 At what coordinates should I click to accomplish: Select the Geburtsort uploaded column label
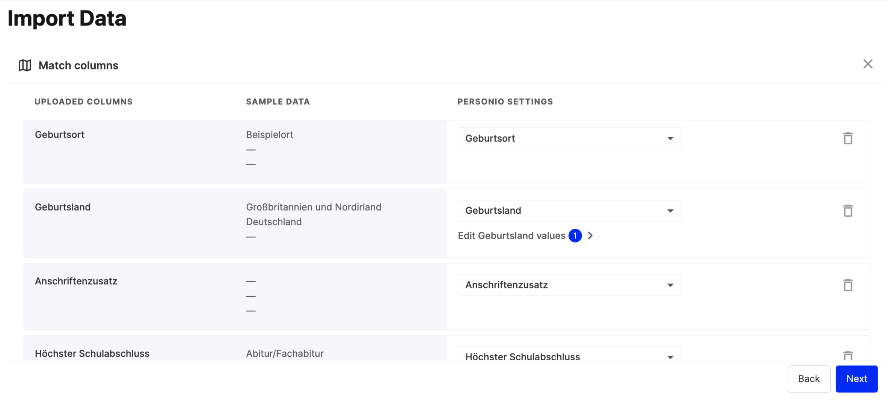pyautogui.click(x=60, y=135)
